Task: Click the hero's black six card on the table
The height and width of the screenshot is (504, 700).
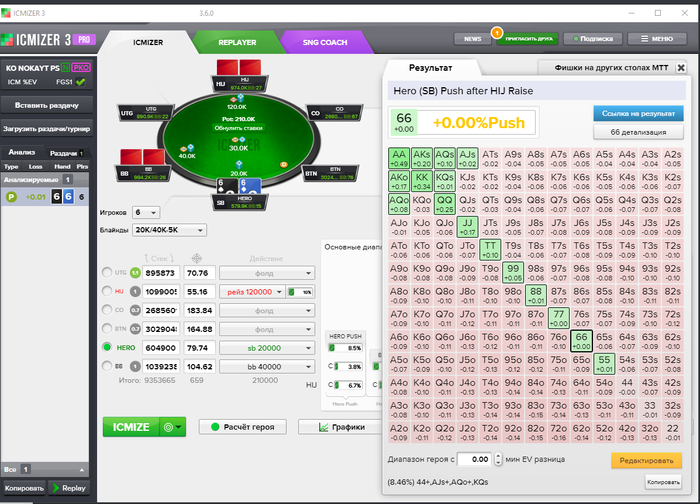Action: 227,186
